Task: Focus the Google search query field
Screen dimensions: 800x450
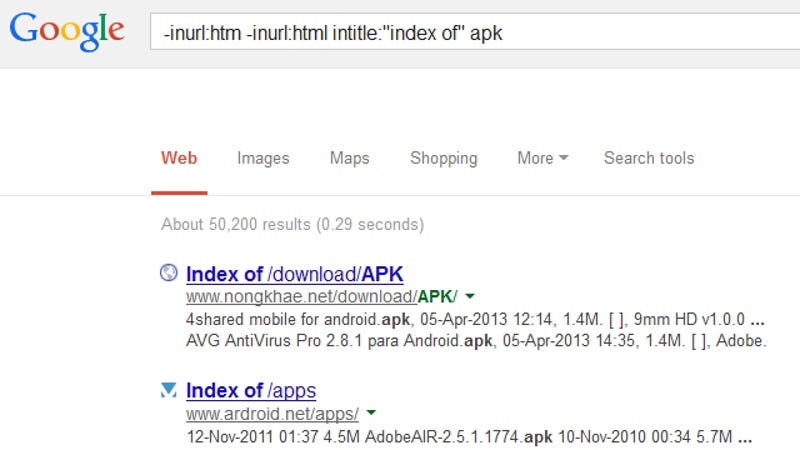Action: (475, 32)
